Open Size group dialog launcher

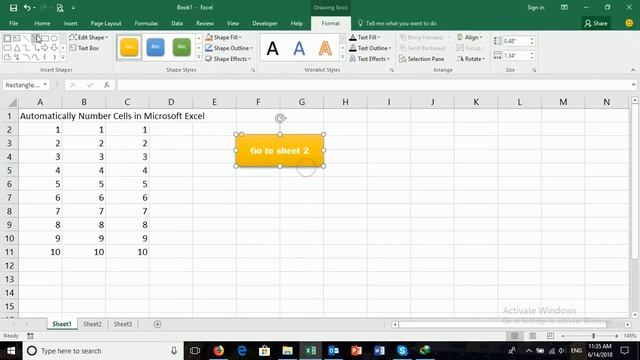(534, 70)
